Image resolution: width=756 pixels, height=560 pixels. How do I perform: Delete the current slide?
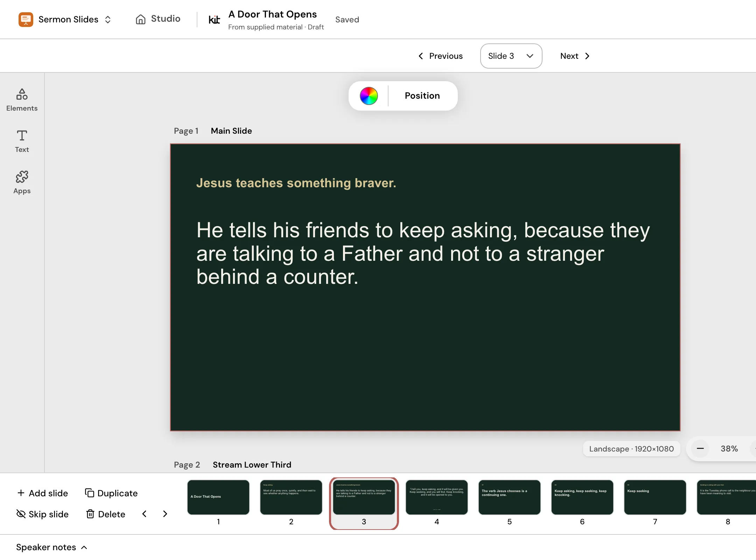[x=106, y=514]
